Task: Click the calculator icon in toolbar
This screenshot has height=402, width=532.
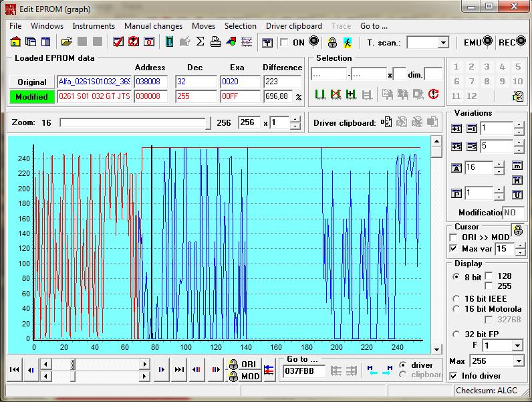Action: [x=169, y=42]
